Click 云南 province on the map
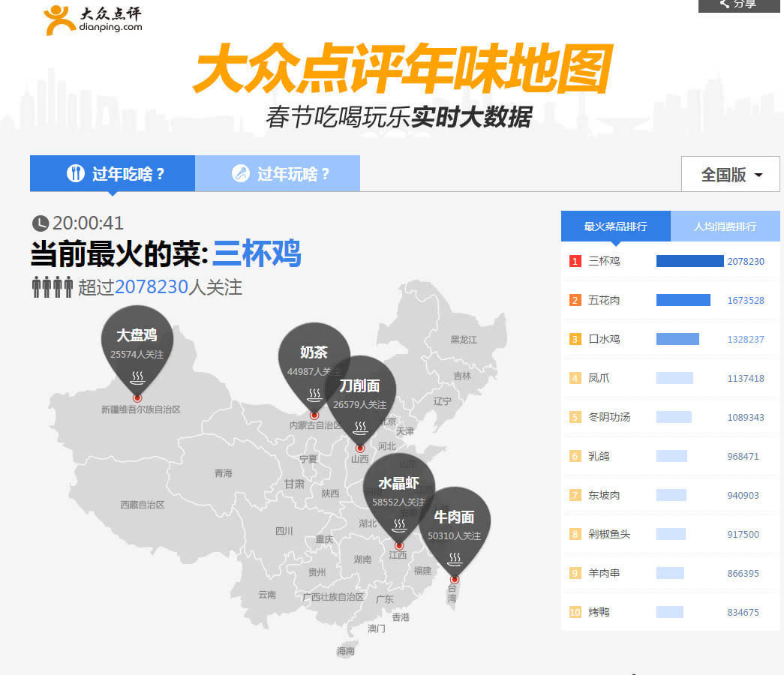The height and width of the screenshot is (675, 784). point(267,595)
